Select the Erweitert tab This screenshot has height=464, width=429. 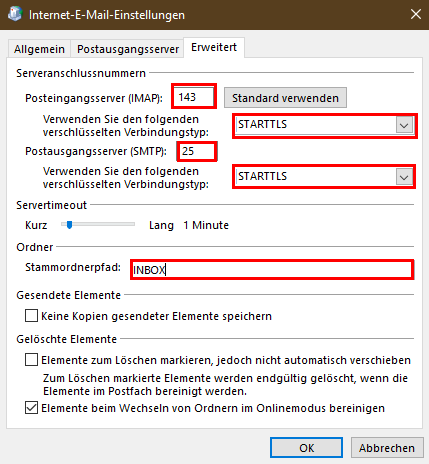pos(214,47)
